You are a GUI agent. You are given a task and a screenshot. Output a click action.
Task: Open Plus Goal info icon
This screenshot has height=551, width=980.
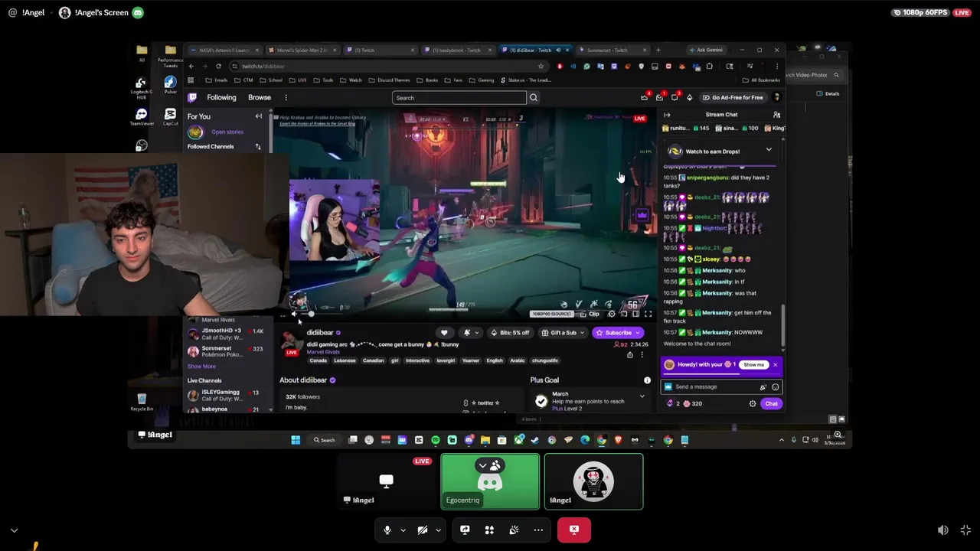[647, 380]
